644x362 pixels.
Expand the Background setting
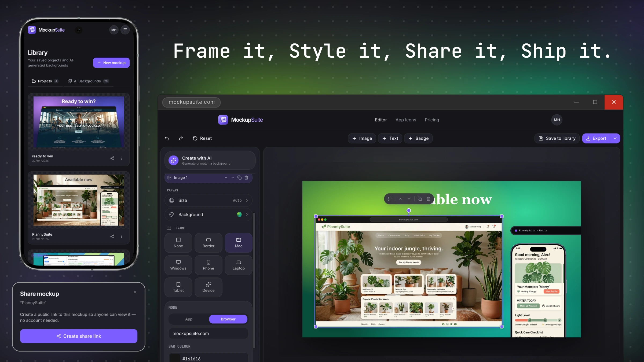coord(208,215)
